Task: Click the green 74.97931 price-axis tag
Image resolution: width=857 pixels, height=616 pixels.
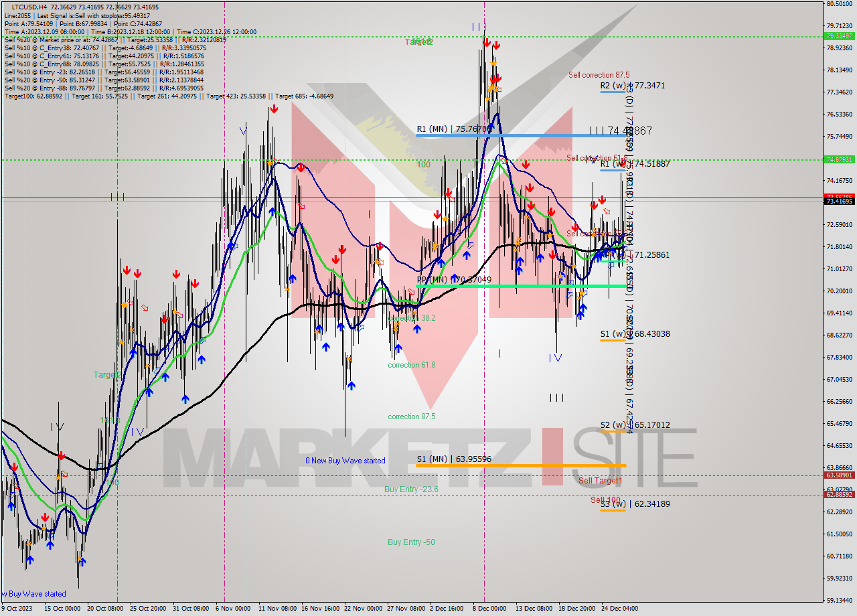Action: pyautogui.click(x=840, y=159)
